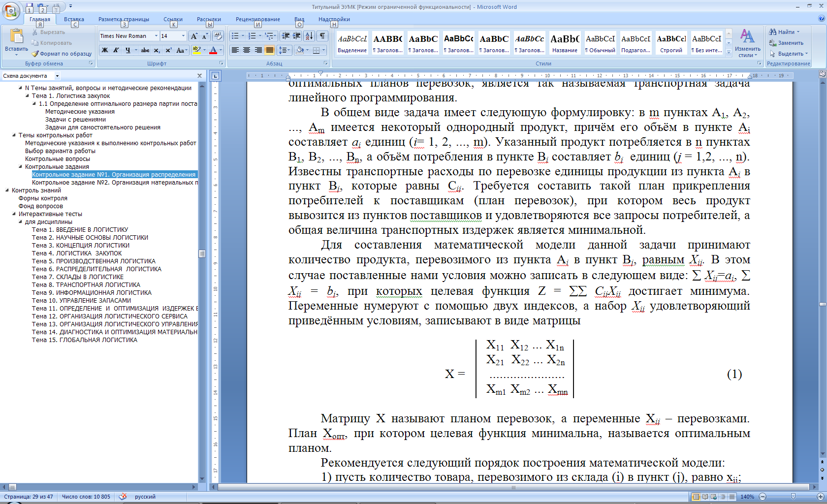The width and height of the screenshot is (827, 504).
Task: Open font size dropdown showing 14
Action: pos(183,36)
